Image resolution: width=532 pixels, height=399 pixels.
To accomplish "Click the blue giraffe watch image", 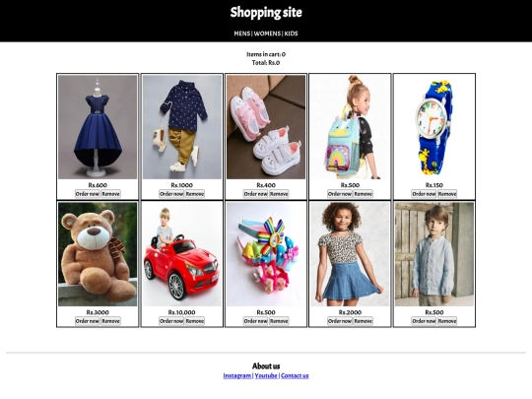I will point(434,127).
